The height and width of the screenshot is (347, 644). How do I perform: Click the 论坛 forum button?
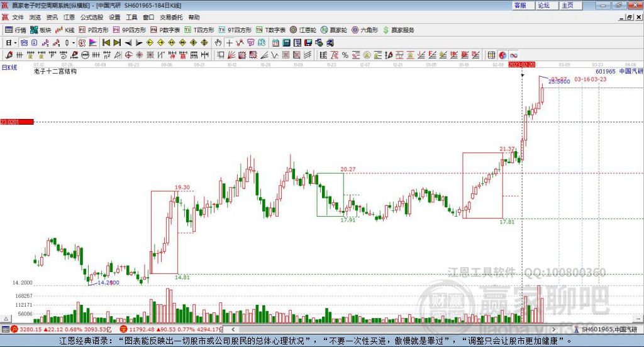(x=547, y=5)
